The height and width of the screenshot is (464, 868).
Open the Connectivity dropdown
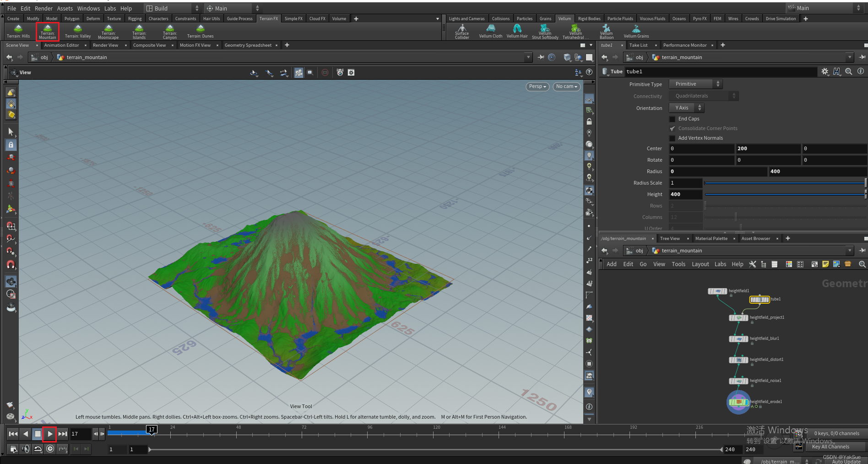(x=704, y=96)
